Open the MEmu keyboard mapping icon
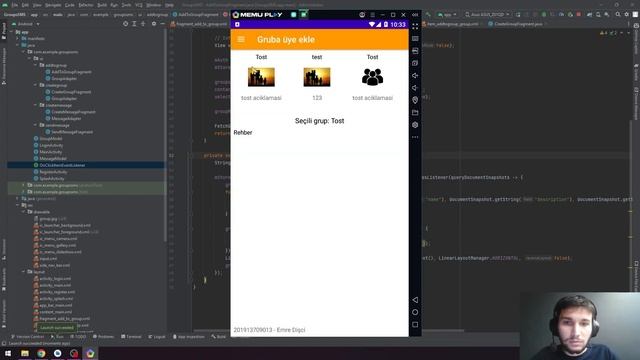 click(x=415, y=39)
